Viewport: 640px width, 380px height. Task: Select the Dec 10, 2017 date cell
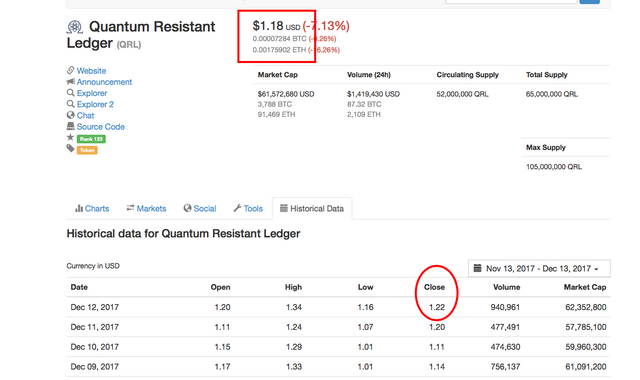(95, 347)
